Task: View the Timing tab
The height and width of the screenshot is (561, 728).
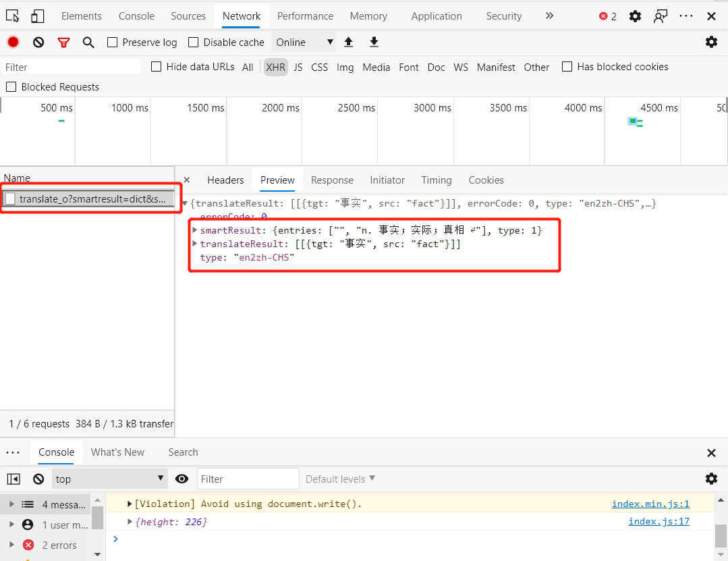Action: click(437, 180)
